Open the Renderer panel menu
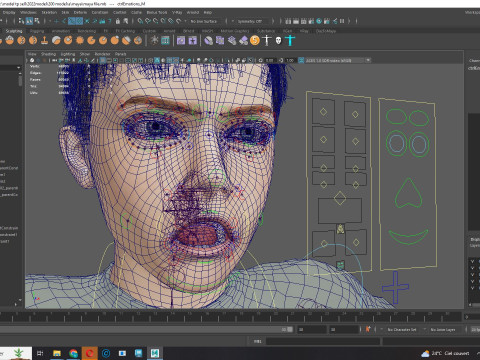This screenshot has height=360, width=480. coord(102,54)
